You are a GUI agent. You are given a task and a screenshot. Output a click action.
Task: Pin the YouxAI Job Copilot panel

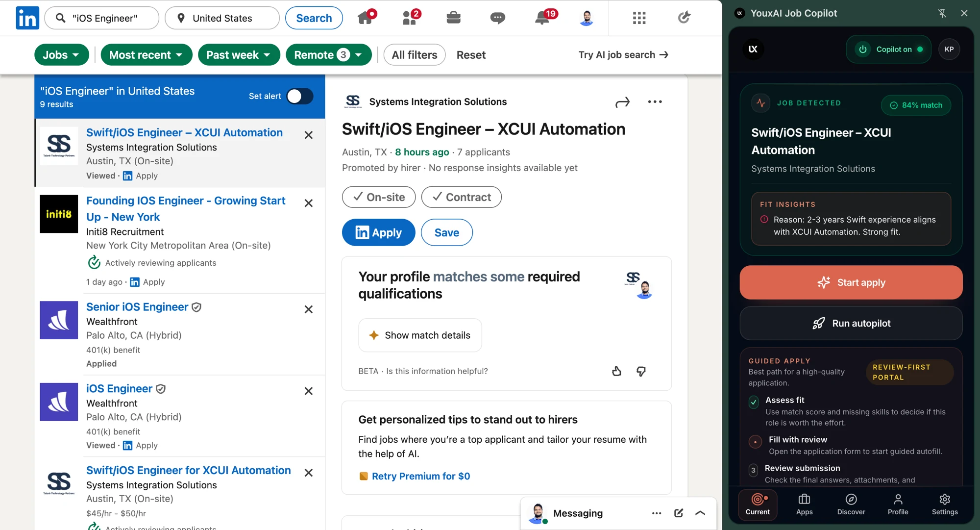tap(942, 13)
